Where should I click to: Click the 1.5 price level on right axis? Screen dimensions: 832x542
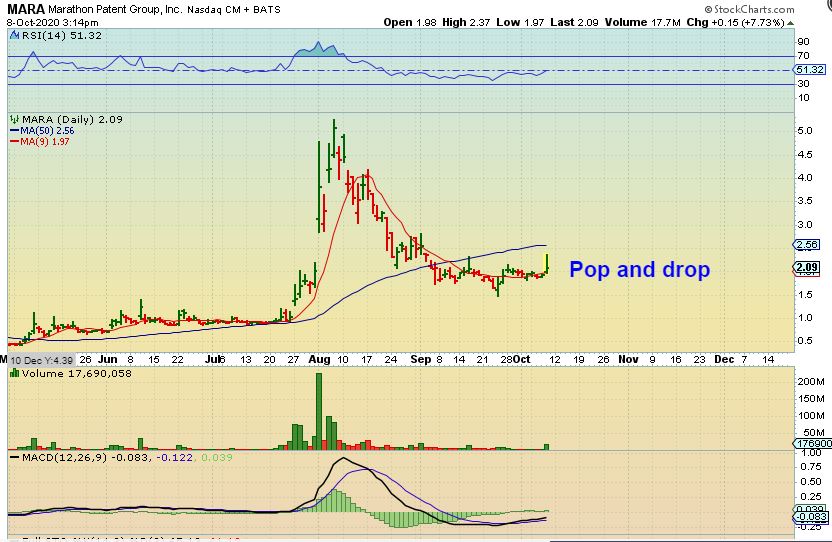tap(805, 295)
